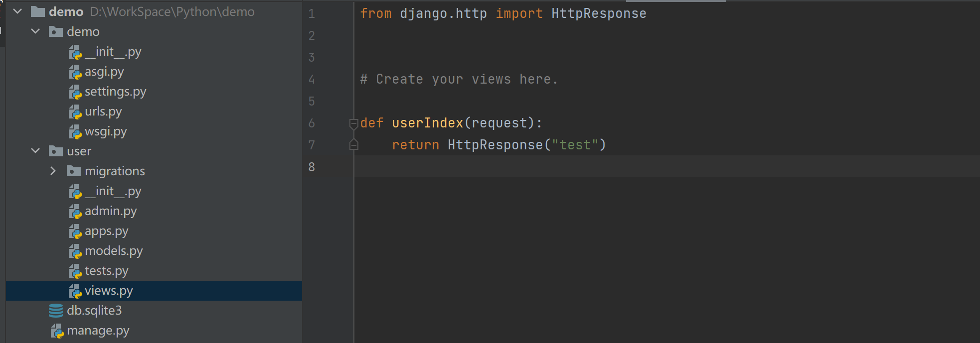This screenshot has height=343, width=980.
Task: Open tests.py from the user folder
Action: [106, 271]
